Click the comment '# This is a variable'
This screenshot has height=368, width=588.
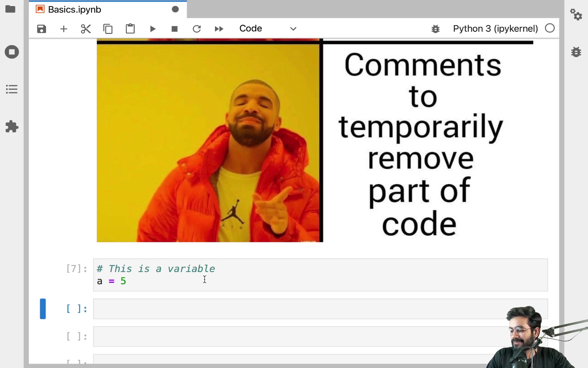pyautogui.click(x=156, y=269)
